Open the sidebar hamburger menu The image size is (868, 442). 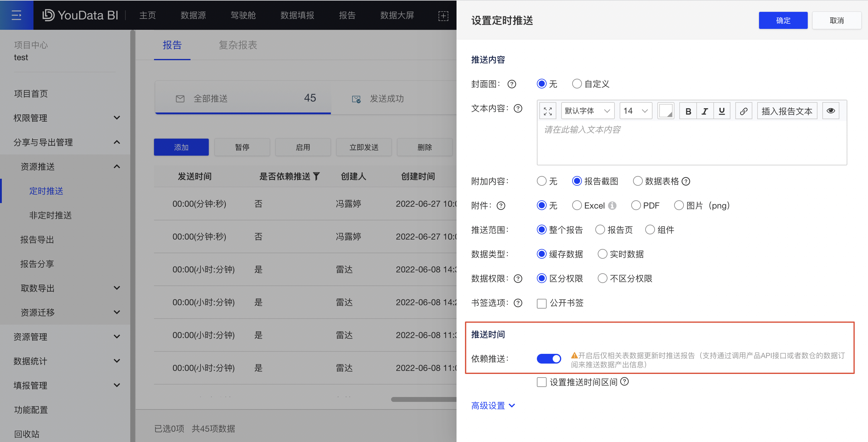click(16, 15)
